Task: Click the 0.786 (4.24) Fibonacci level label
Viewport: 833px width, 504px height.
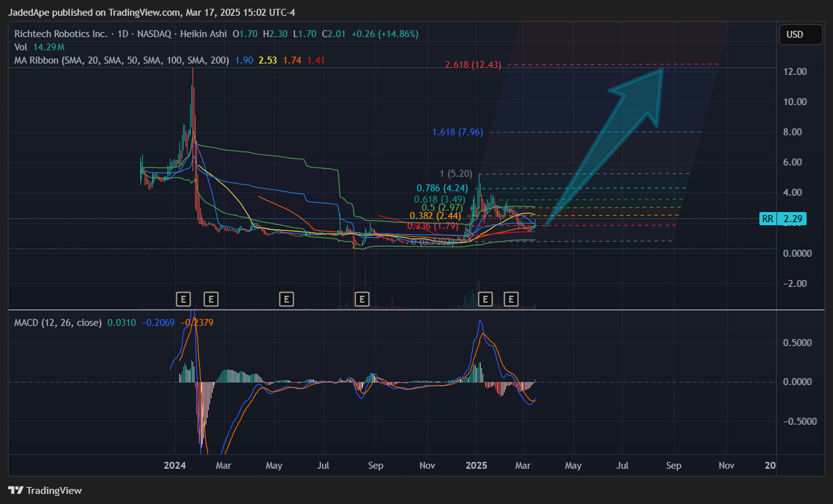Action: click(x=442, y=188)
